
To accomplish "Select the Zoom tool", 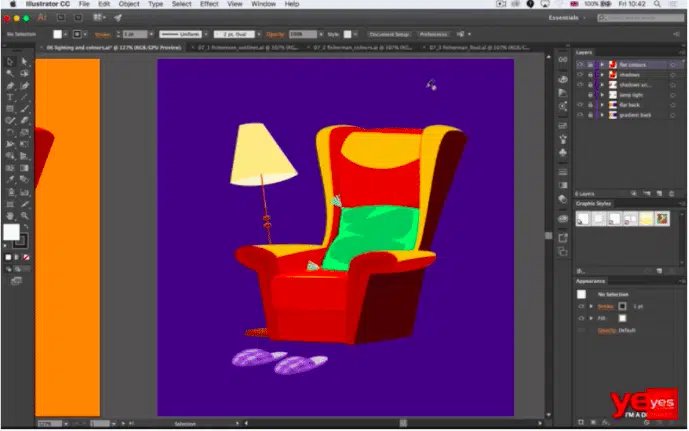I will (x=24, y=216).
